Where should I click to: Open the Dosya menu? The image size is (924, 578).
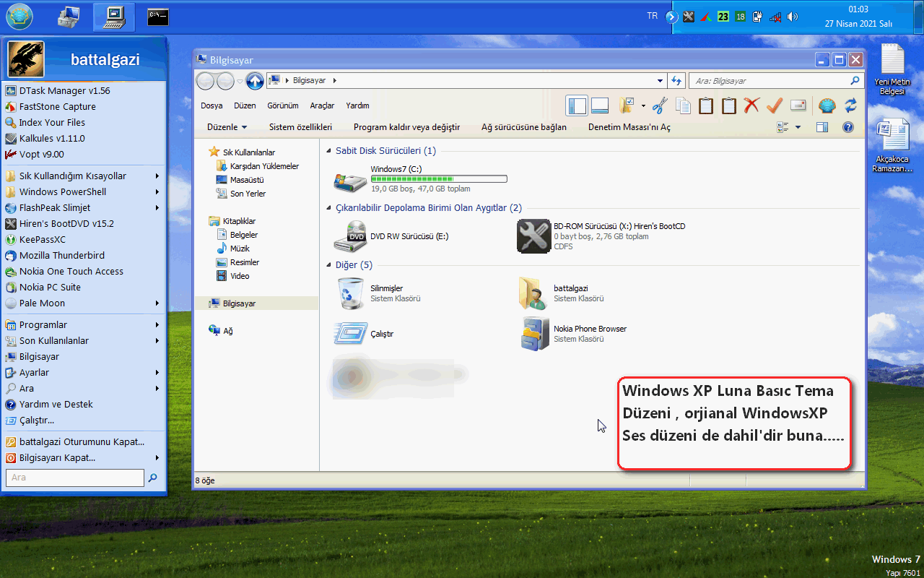pyautogui.click(x=212, y=105)
